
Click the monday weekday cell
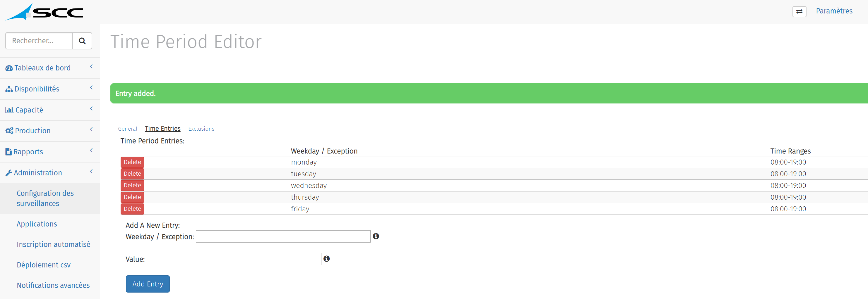[x=304, y=162]
